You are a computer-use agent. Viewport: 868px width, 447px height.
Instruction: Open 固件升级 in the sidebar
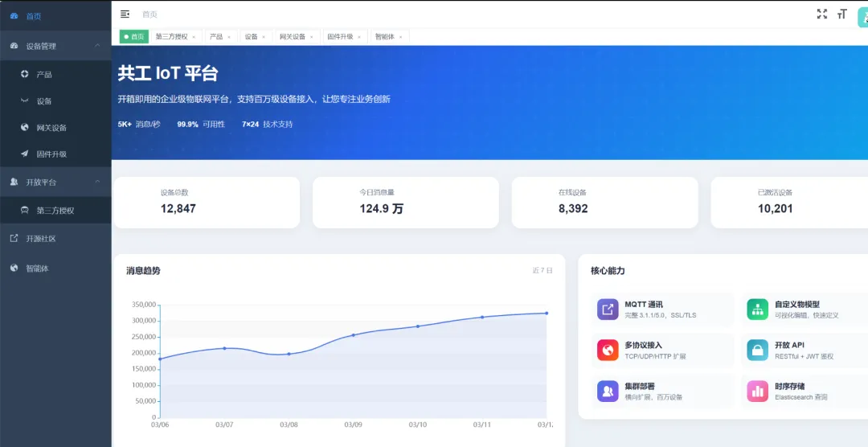[55, 154]
